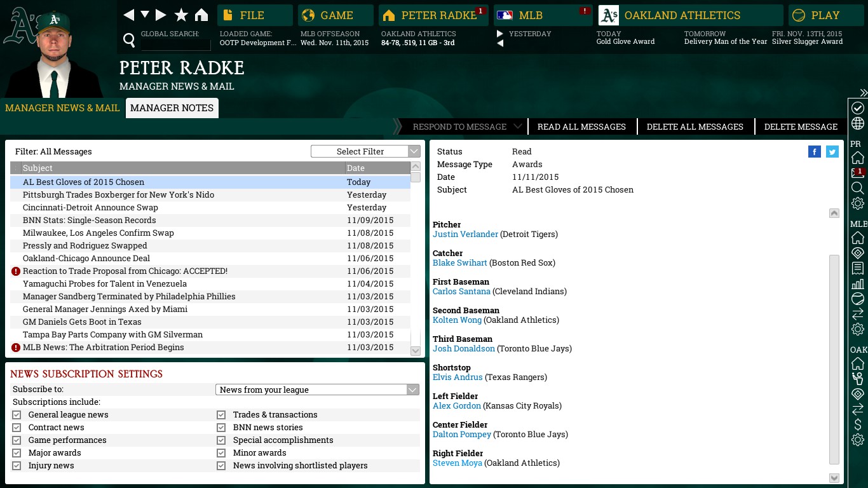Click the global search magnifier icon

[129, 41]
